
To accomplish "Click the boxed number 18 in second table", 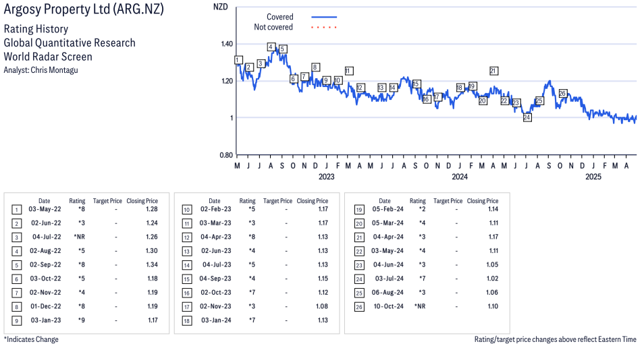I will [187, 321].
